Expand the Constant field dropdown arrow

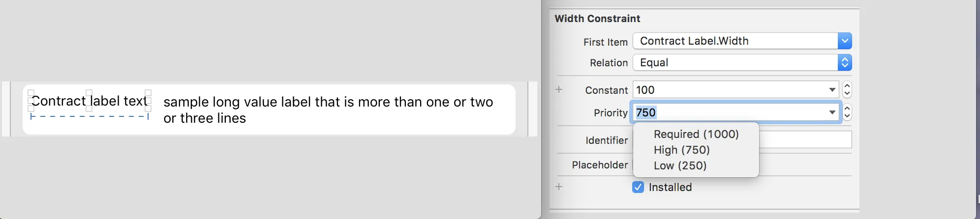coord(832,90)
